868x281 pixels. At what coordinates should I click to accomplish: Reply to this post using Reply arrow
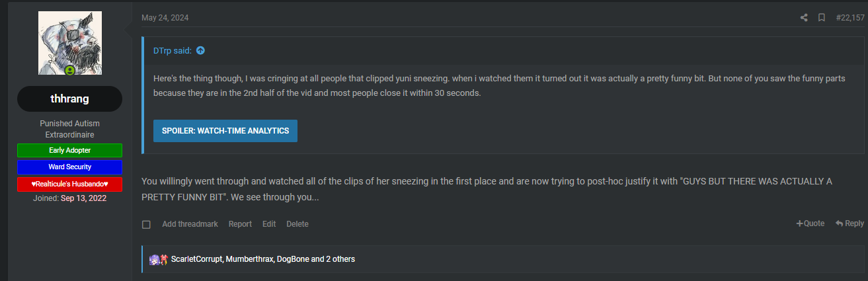coord(849,223)
